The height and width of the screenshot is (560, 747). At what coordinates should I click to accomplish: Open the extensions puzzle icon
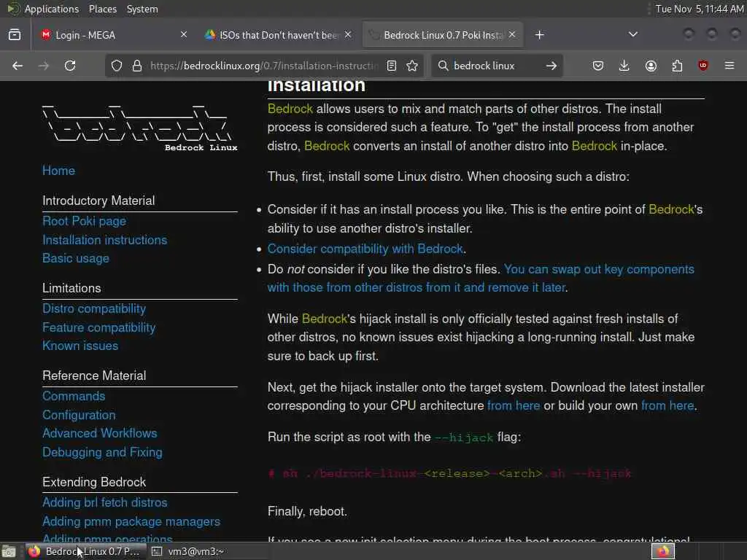677,66
